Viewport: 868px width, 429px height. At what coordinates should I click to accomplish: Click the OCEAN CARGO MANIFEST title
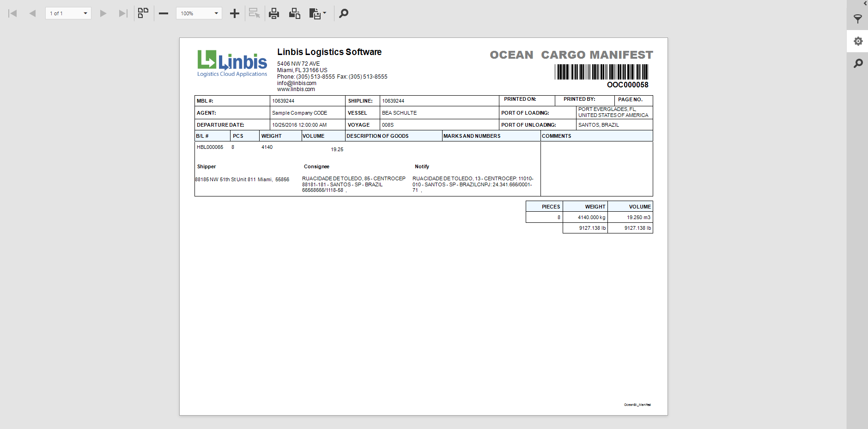point(571,55)
